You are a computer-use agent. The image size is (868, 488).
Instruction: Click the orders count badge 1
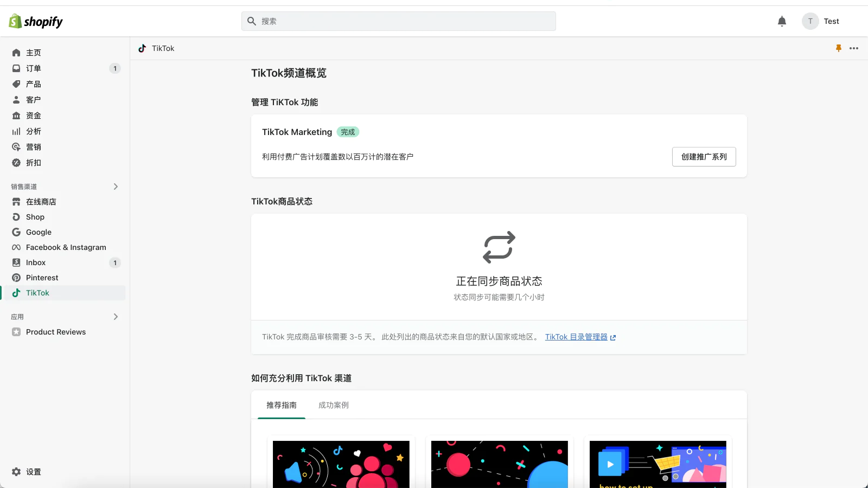[x=115, y=68]
